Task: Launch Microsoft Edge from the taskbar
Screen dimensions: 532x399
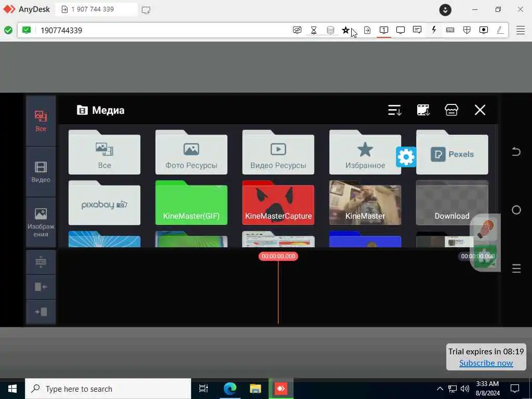Action: click(230, 389)
